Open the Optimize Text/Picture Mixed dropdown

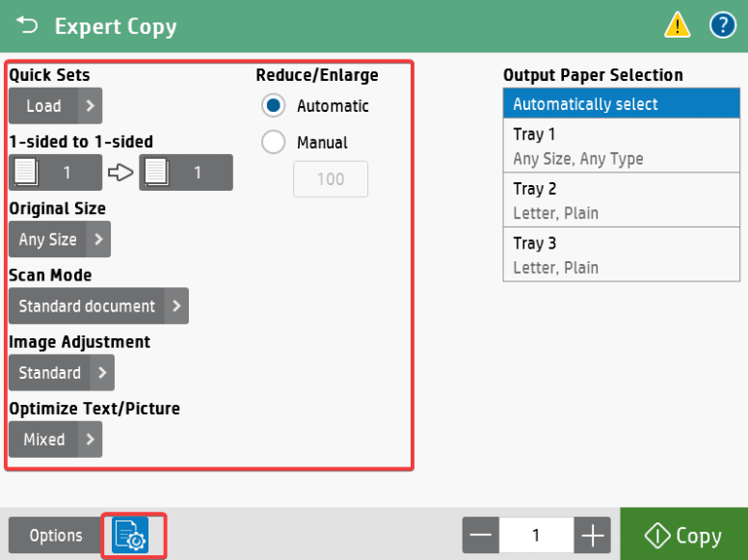(55, 439)
